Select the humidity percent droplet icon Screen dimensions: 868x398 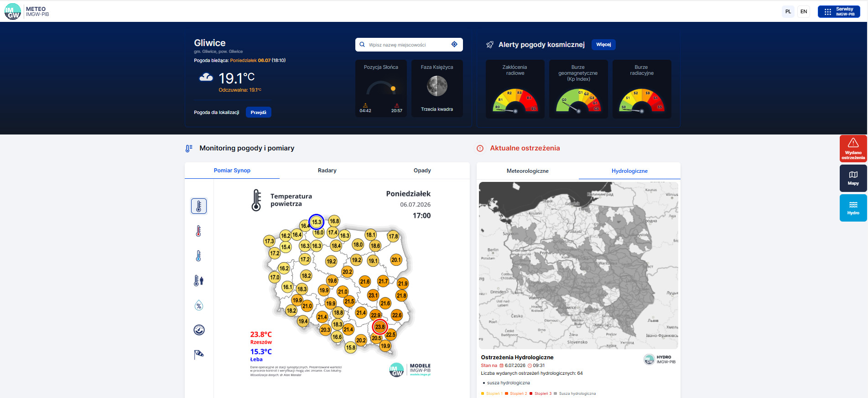click(x=199, y=305)
